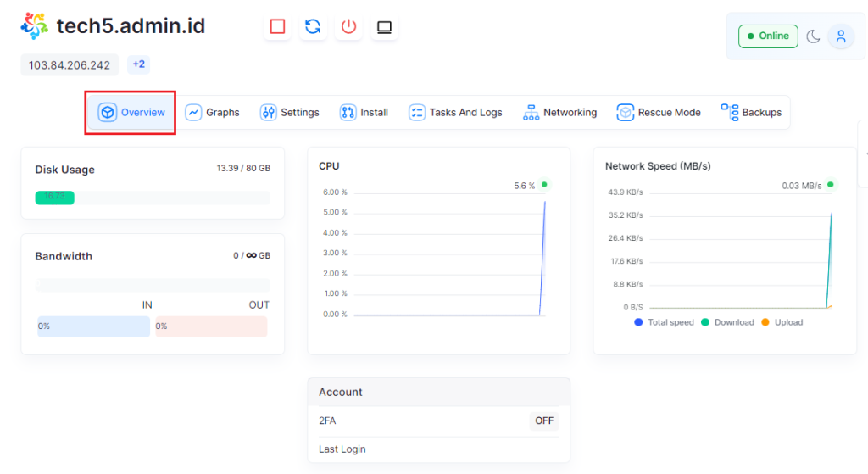Click the tech5.admin.id colorful logo
The height and width of the screenshot is (474, 868).
click(34, 26)
